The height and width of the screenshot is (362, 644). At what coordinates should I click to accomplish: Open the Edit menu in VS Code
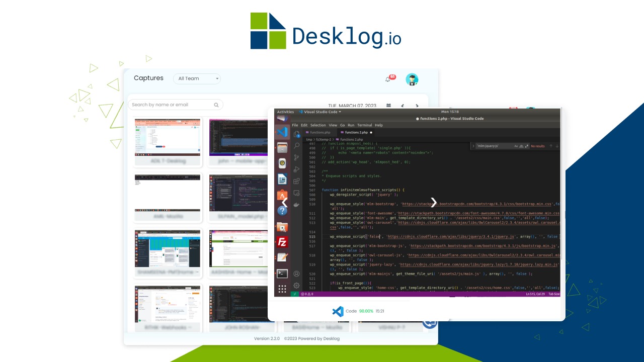(304, 125)
